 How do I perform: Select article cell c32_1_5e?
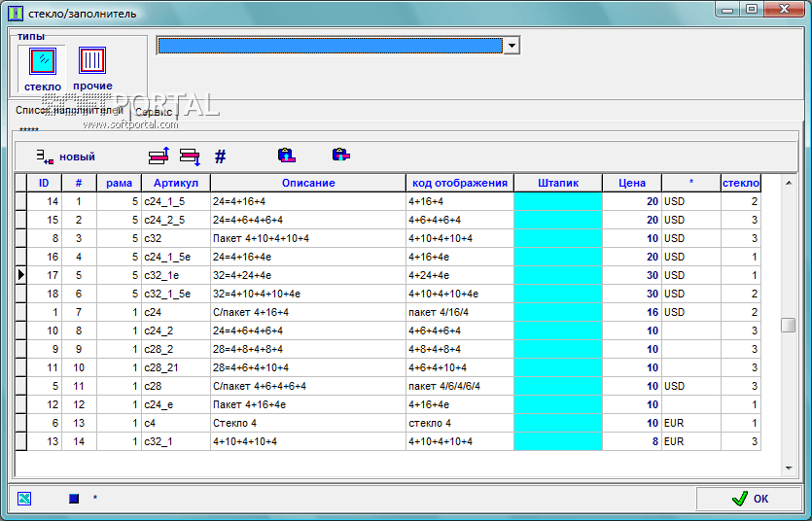tap(176, 294)
